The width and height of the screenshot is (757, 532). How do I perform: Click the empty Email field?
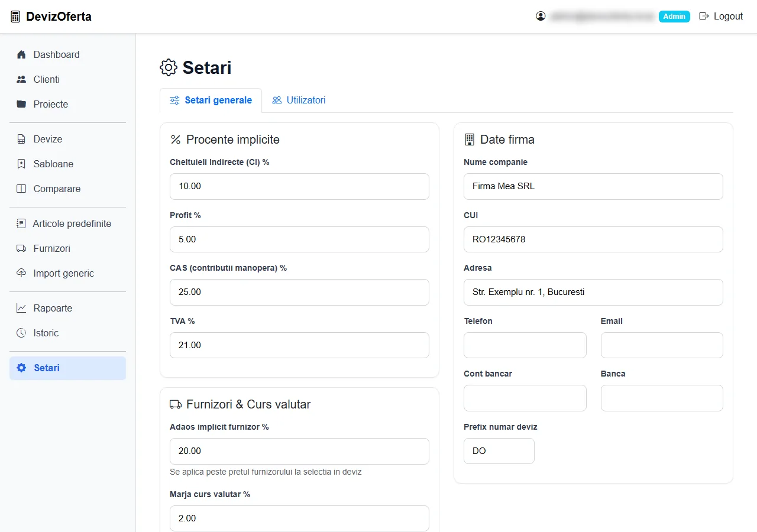coord(662,345)
